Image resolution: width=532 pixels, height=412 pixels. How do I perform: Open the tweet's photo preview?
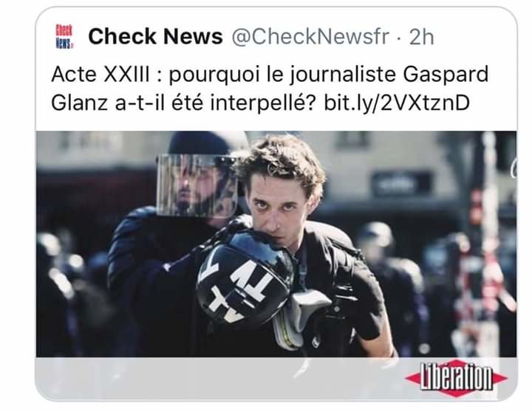click(x=276, y=244)
